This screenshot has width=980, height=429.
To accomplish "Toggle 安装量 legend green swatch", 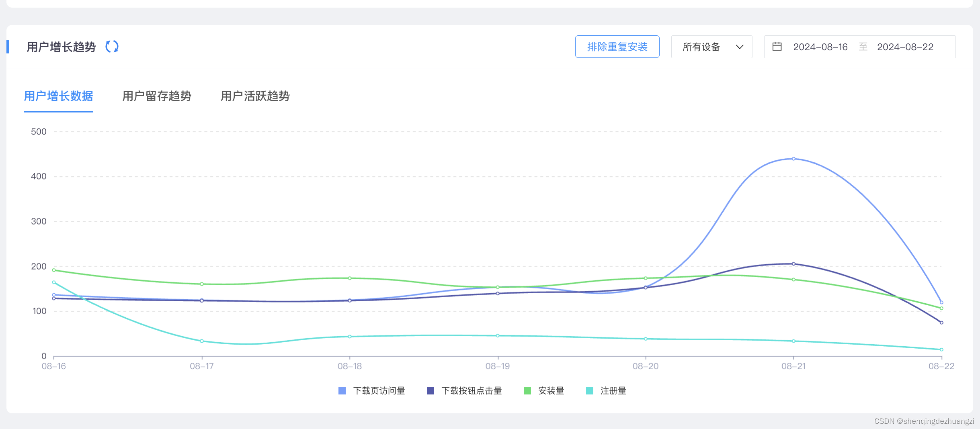I will (527, 391).
